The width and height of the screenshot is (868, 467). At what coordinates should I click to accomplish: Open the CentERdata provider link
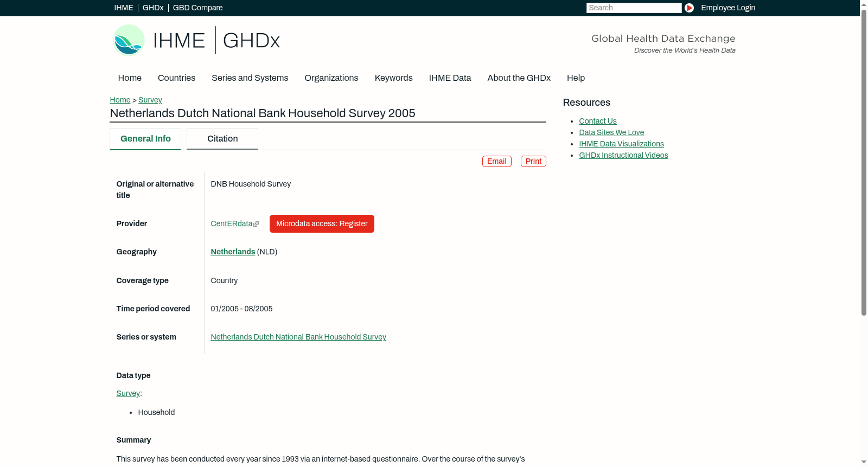pos(232,223)
